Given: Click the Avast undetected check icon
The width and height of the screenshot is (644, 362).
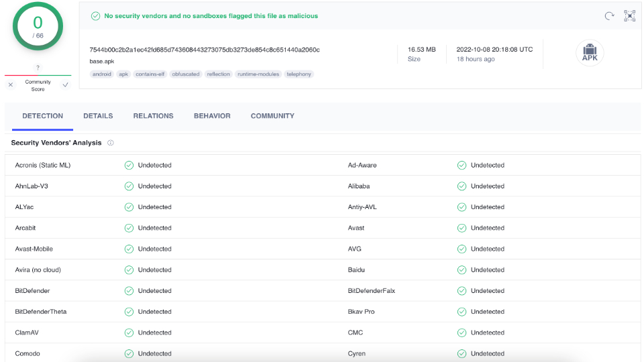Looking at the screenshot, I should pos(462,228).
